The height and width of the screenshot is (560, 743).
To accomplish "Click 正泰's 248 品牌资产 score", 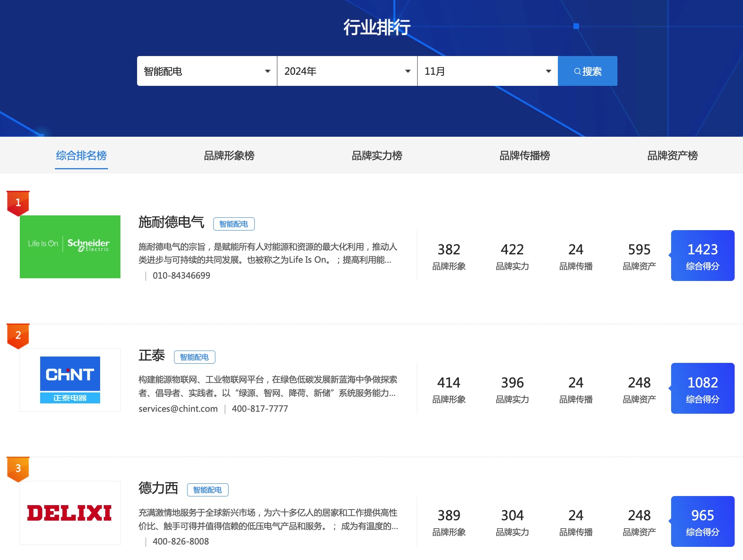I will 639,389.
